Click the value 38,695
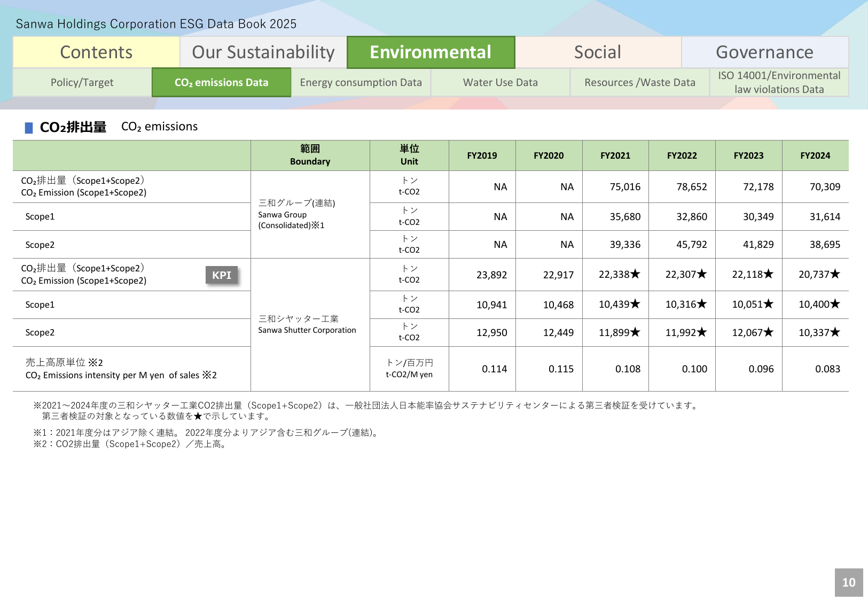Image resolution: width=868 pixels, height=601 pixels. coord(825,245)
